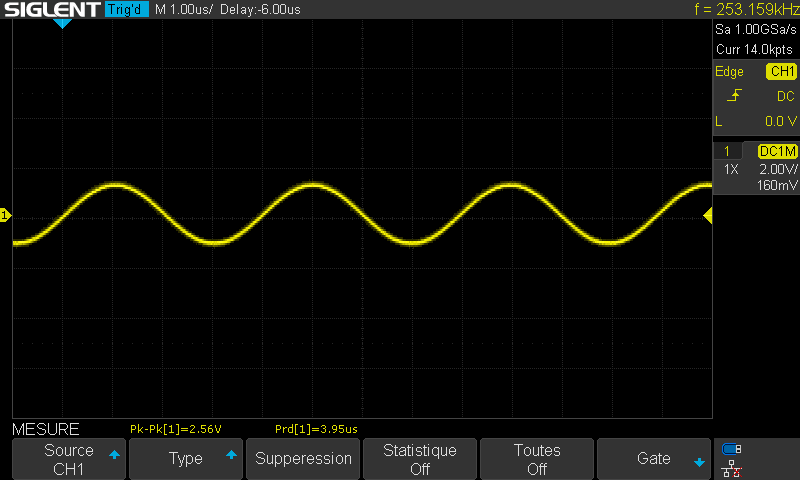The height and width of the screenshot is (480, 800).
Task: Select the MESURE menu label
Action: coord(45,429)
